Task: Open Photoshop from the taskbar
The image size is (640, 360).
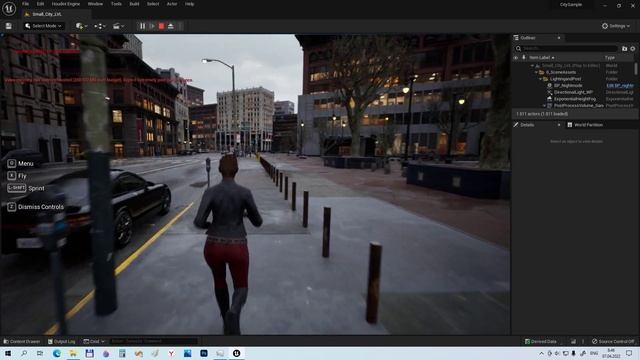Action: click(x=204, y=353)
